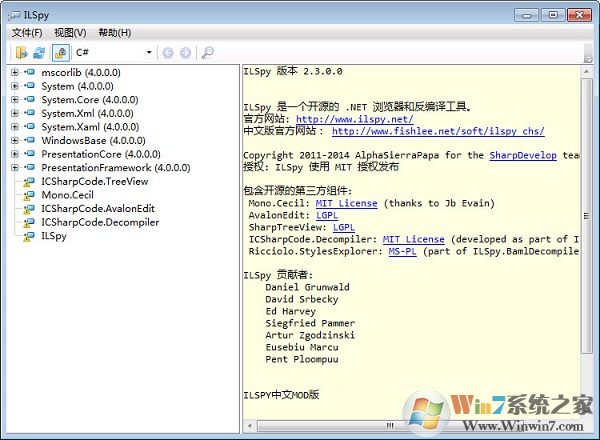The height and width of the screenshot is (440, 600).
Task: Open the C# language dropdown
Action: [x=114, y=52]
